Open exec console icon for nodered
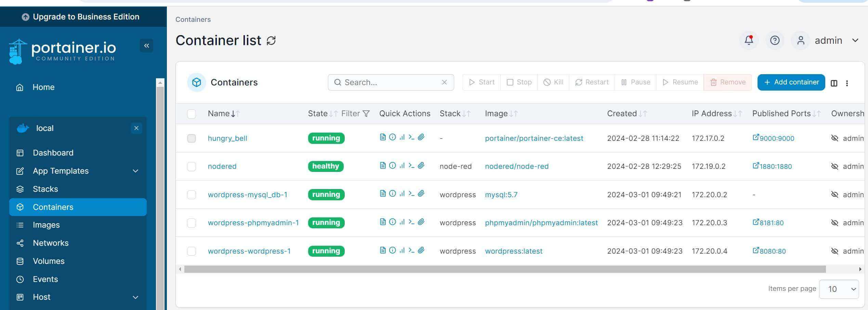The width and height of the screenshot is (868, 310). (x=411, y=165)
